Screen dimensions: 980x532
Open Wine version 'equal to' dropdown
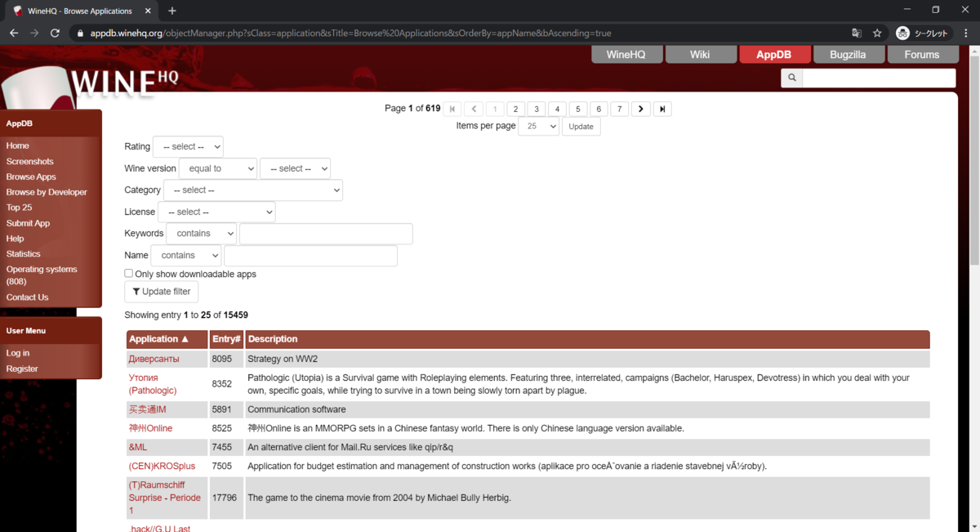[x=218, y=168]
